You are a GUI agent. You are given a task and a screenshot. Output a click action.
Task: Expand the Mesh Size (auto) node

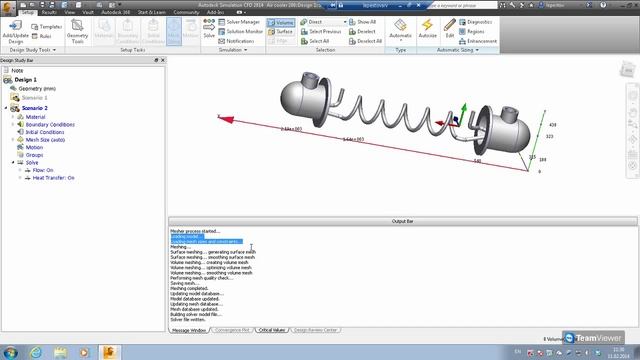coord(13,140)
